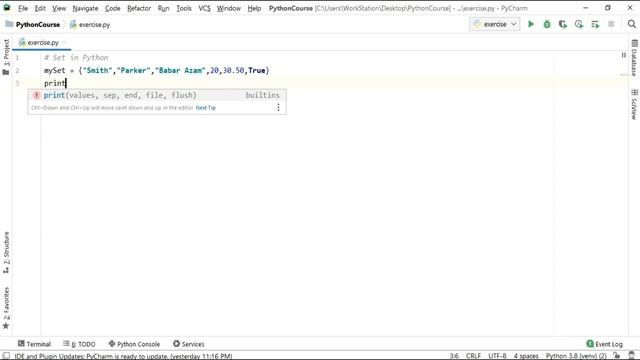The height and width of the screenshot is (360, 640).
Task: Open the Favorites tool window
Action: [6, 308]
